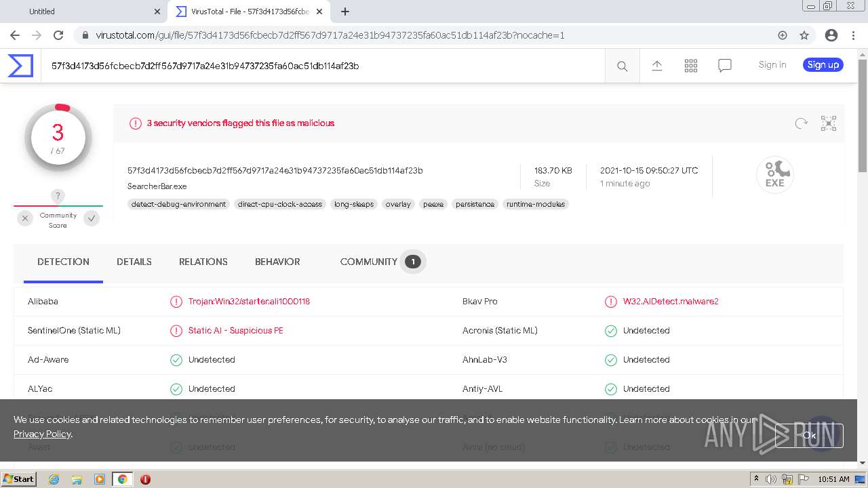
Task: Click the direct-cpu-clock-access tag
Action: pos(280,204)
